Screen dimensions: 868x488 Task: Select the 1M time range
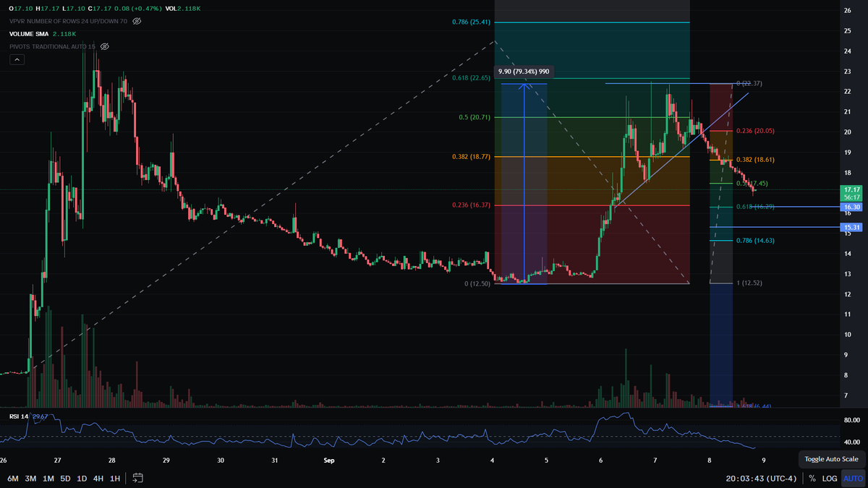coord(48,478)
